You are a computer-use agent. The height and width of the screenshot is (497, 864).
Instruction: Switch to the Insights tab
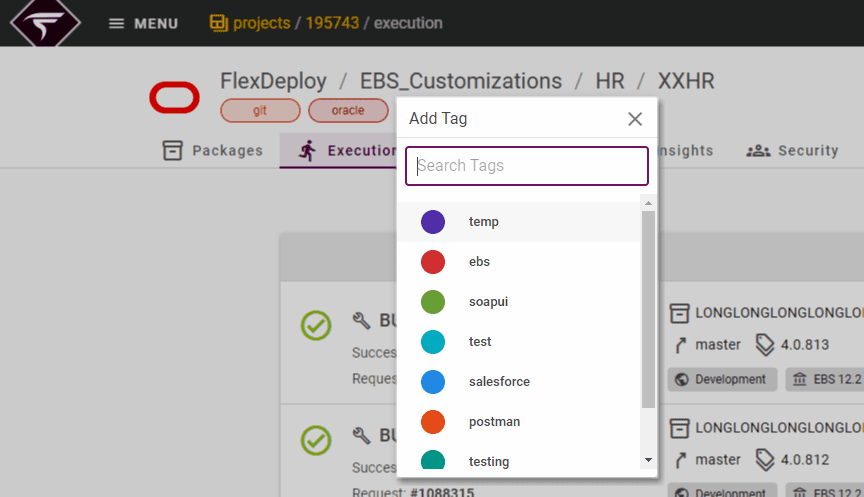[x=685, y=150]
